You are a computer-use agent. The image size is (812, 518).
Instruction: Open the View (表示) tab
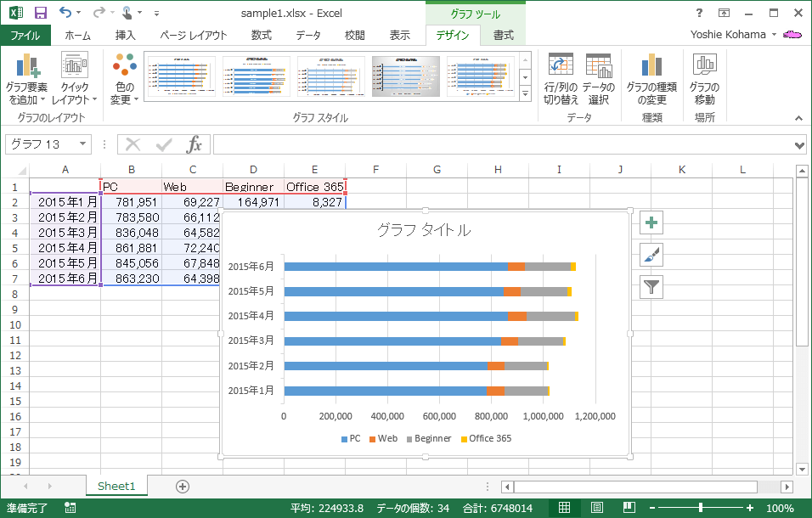[400, 35]
